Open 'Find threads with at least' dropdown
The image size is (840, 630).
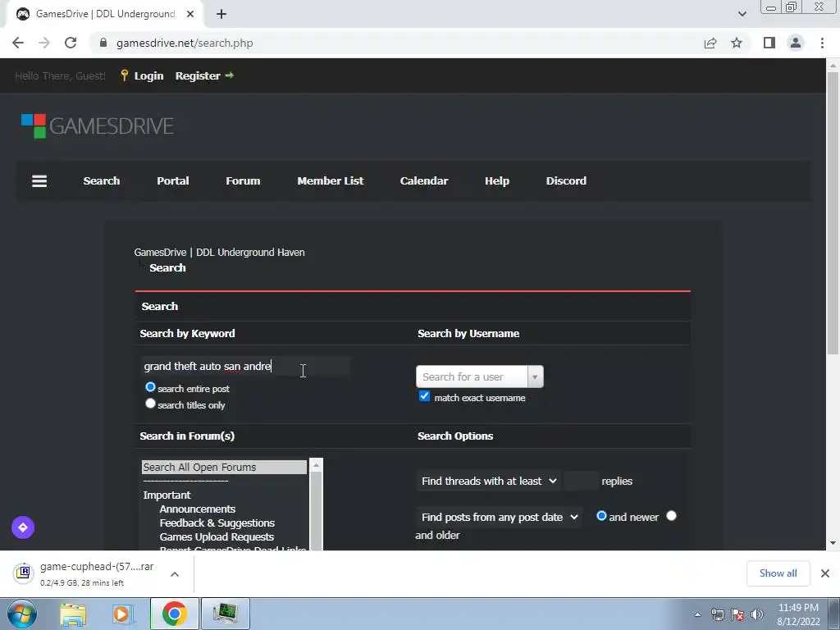[x=488, y=481]
